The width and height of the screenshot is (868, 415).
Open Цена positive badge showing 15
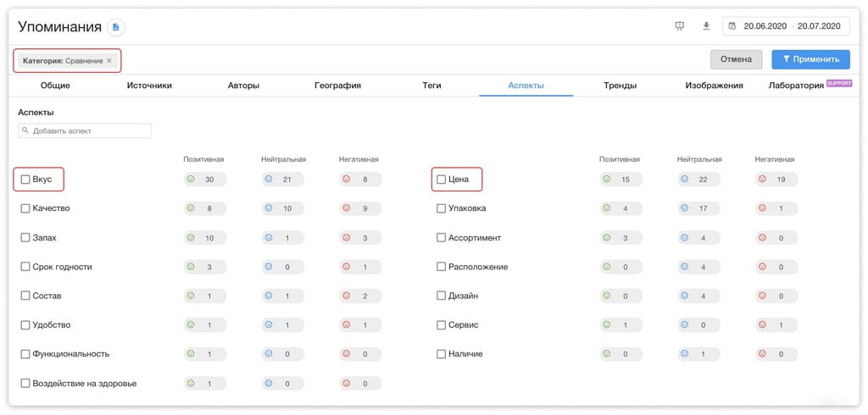(621, 180)
